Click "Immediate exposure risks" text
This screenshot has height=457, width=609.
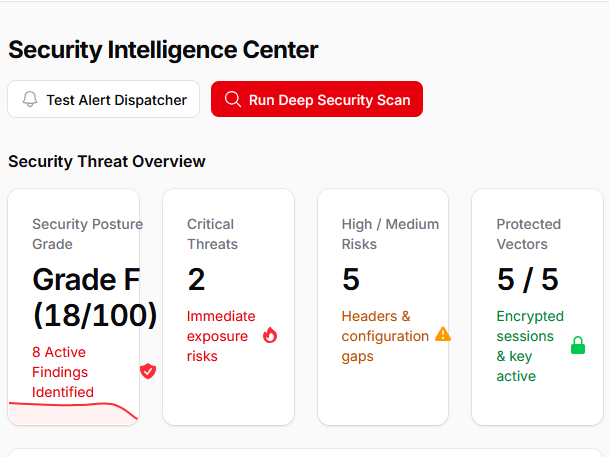tap(221, 336)
